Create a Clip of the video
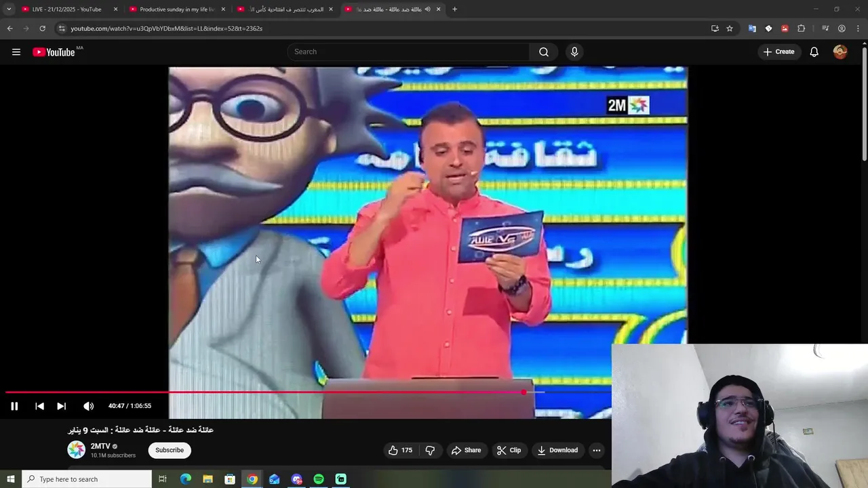Viewport: 868px width, 488px height. click(x=509, y=450)
